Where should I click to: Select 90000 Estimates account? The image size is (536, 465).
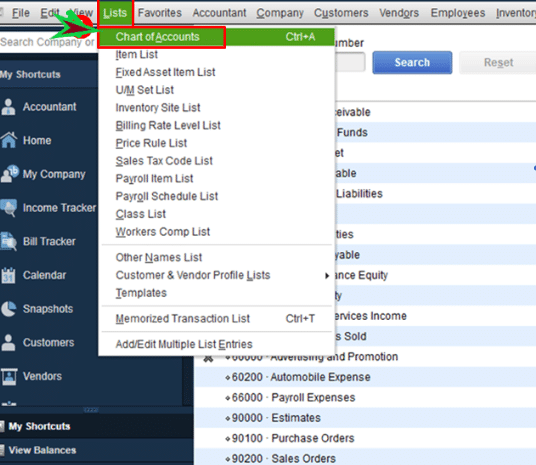pyautogui.click(x=365, y=418)
